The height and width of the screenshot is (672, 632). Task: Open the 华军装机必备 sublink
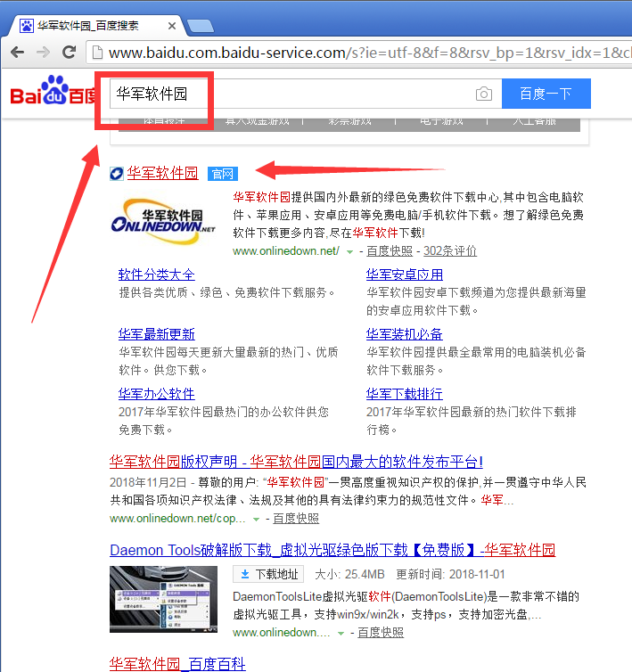(x=405, y=334)
